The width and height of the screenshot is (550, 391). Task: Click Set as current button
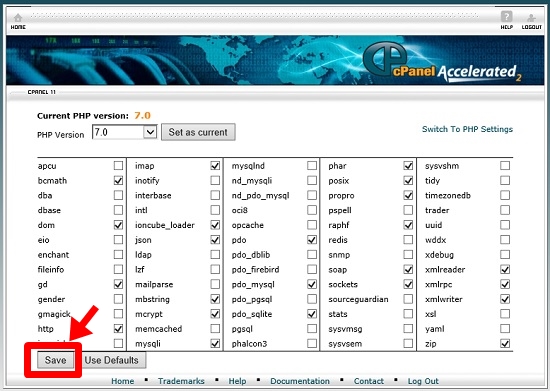198,132
